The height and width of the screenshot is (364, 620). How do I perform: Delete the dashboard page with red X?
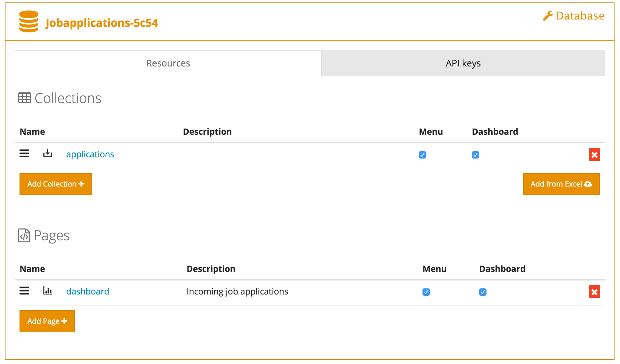594,292
